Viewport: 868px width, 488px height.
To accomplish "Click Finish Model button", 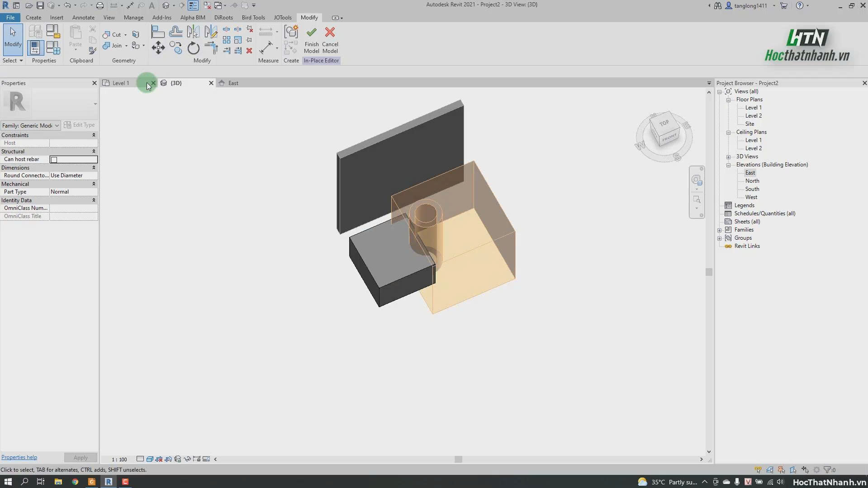I will click(x=311, y=40).
